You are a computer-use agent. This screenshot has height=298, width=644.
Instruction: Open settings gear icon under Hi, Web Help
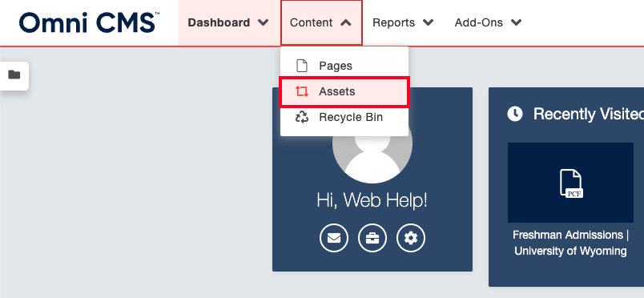pyautogui.click(x=411, y=238)
